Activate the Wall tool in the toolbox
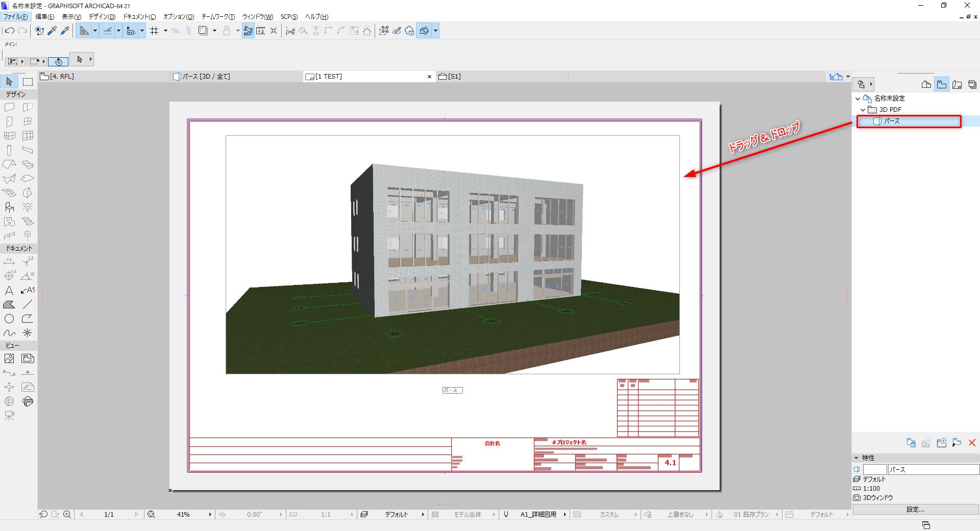The width and height of the screenshot is (980, 531). pos(9,107)
